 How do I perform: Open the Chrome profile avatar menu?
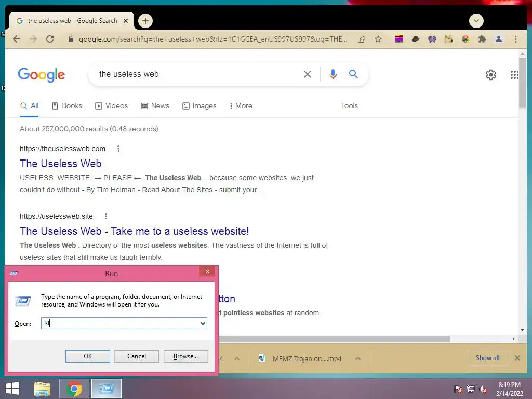498,39
